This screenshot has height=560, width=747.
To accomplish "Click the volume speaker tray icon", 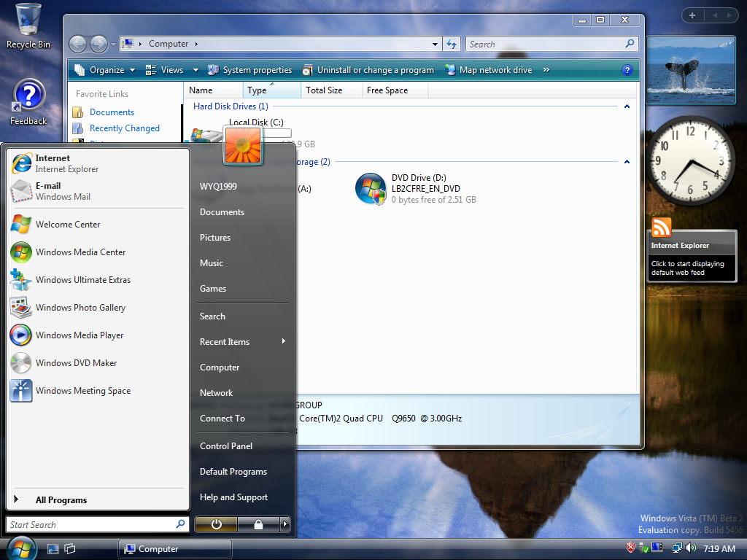I will tap(691, 548).
